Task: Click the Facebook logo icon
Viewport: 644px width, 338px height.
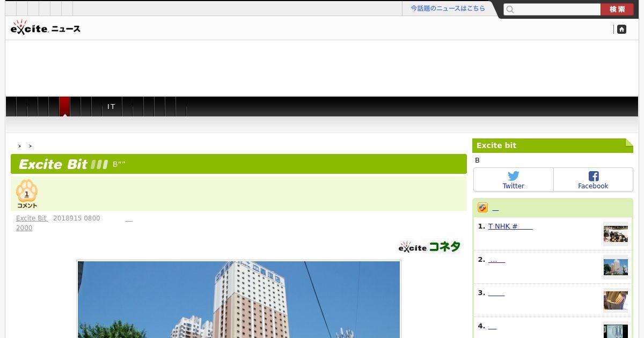Action: click(594, 176)
